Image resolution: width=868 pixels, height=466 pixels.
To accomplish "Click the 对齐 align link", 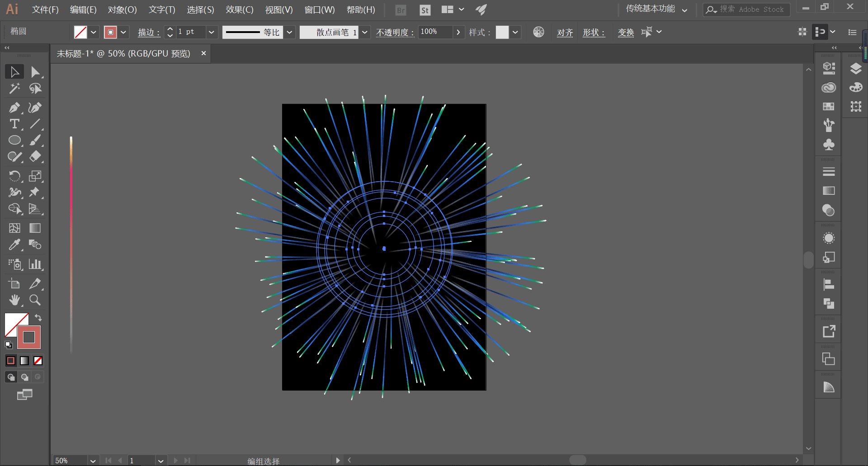I will pyautogui.click(x=565, y=33).
